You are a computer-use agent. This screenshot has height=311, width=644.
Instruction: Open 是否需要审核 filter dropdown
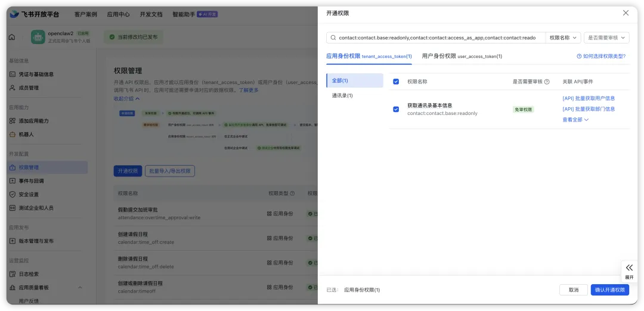pyautogui.click(x=606, y=38)
